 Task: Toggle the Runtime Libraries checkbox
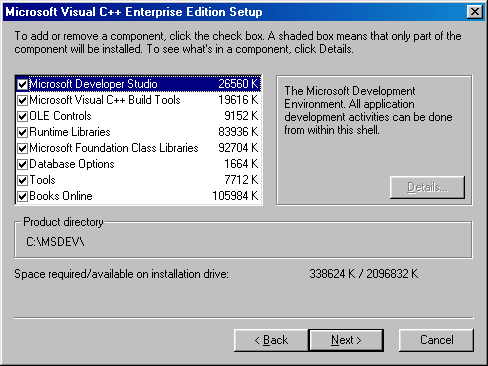(x=22, y=132)
